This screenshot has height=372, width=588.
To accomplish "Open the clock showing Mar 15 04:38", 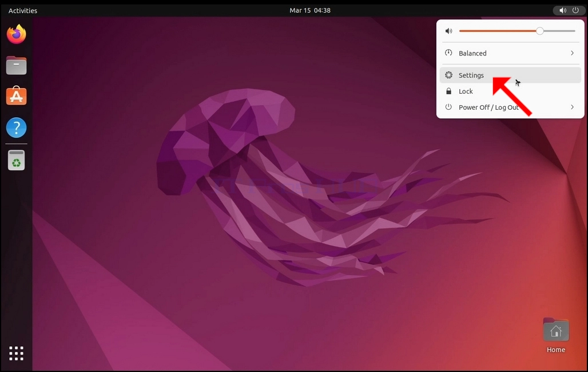I will [310, 10].
